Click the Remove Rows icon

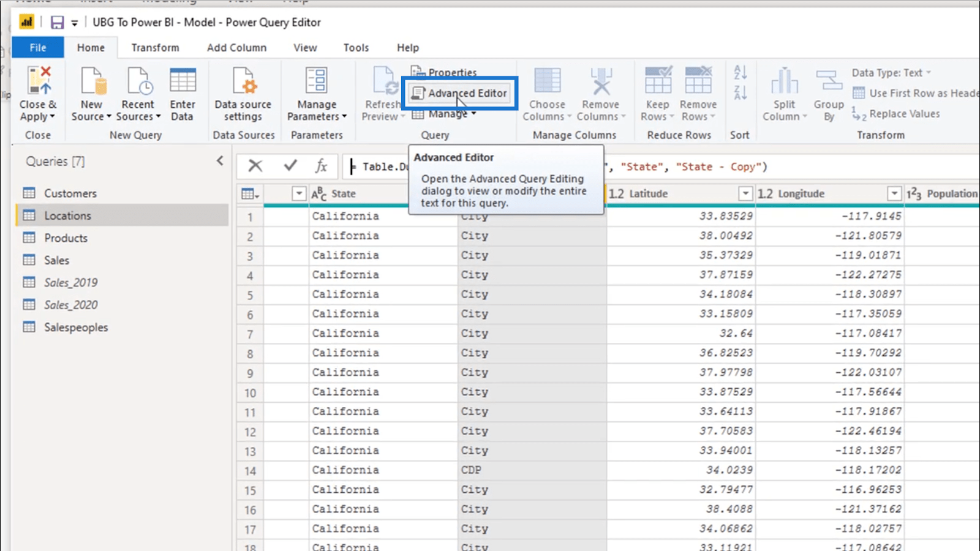[x=698, y=81]
